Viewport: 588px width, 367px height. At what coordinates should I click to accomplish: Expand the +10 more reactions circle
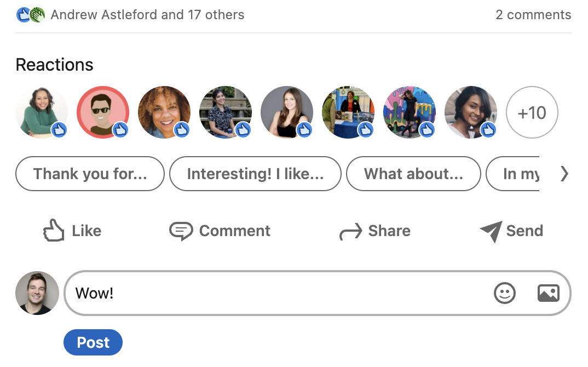pos(532,112)
